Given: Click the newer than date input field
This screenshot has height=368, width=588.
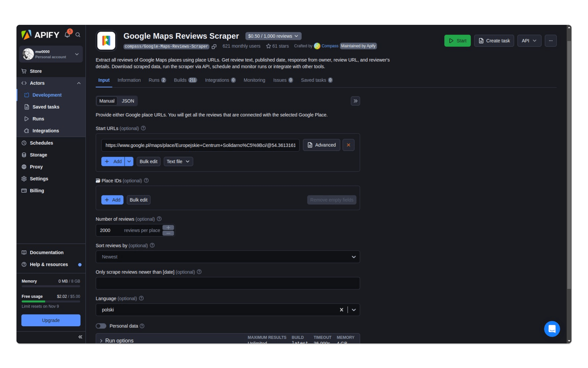Looking at the screenshot, I should tap(228, 283).
